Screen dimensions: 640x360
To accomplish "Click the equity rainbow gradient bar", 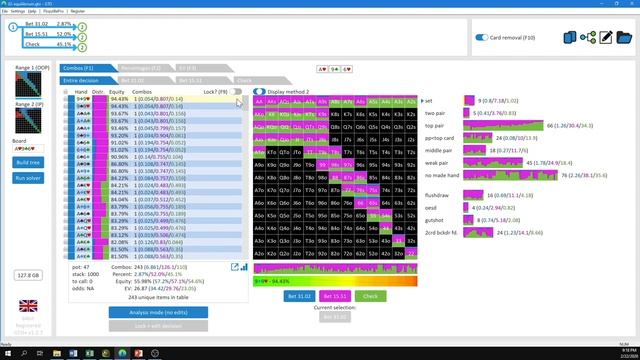I will coord(335,281).
